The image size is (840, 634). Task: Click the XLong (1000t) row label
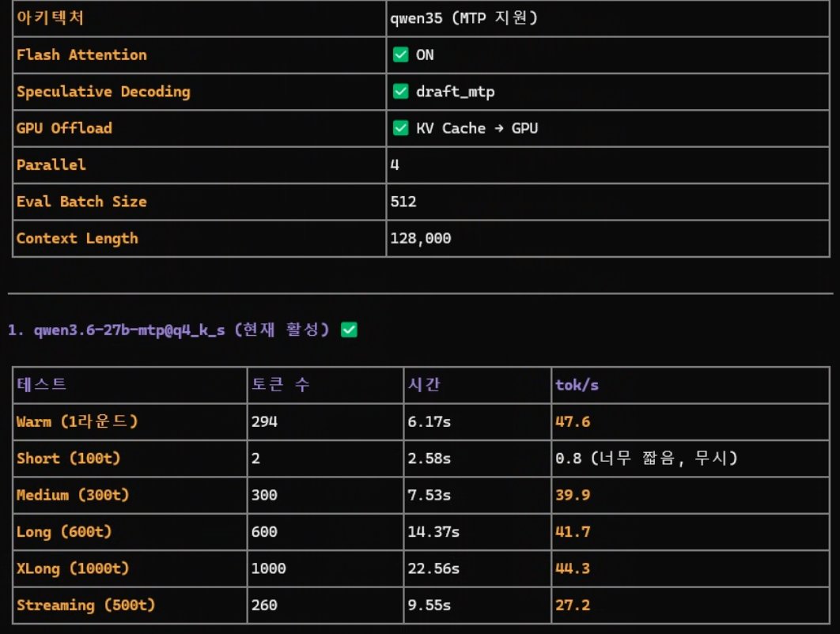point(73,568)
